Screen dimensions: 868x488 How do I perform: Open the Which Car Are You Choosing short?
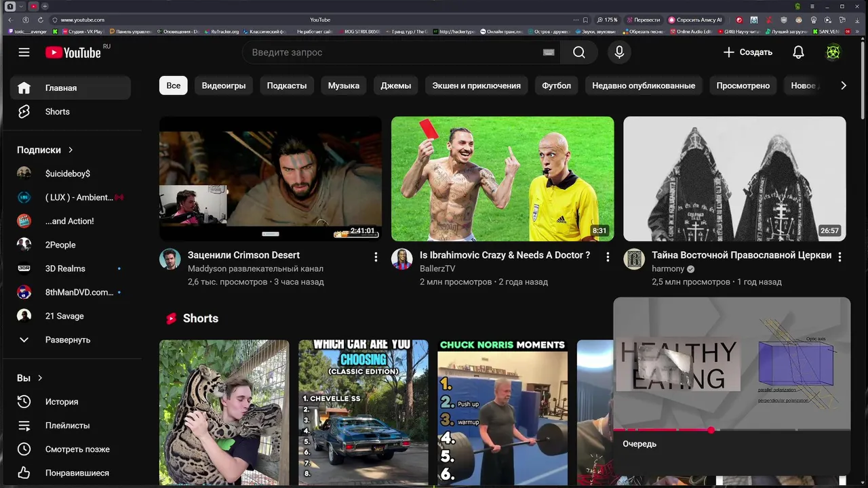pyautogui.click(x=363, y=413)
